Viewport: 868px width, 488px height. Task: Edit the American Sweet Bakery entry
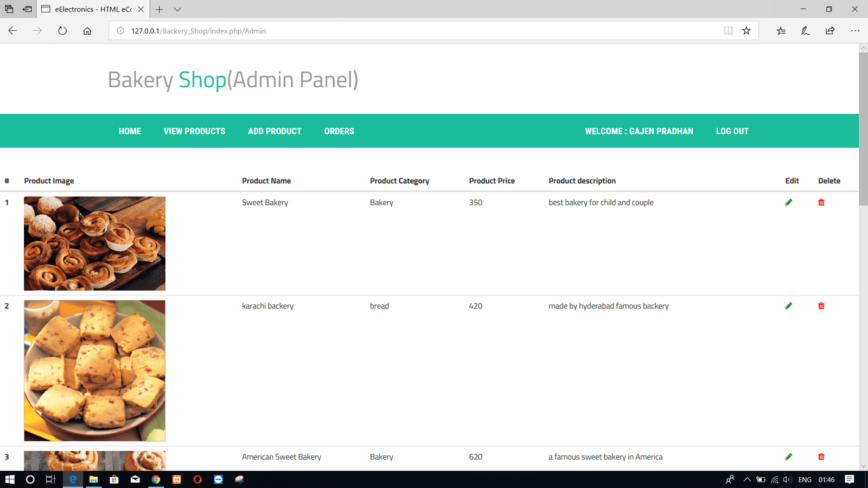point(788,457)
